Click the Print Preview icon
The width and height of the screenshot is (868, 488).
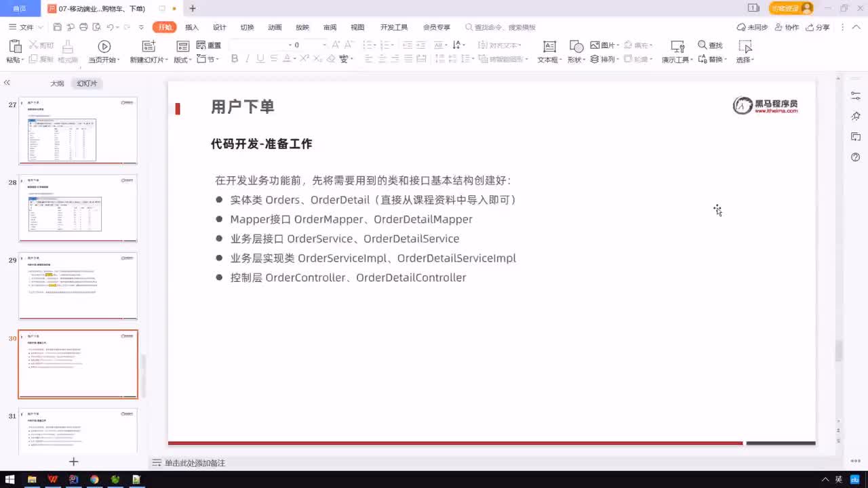[x=96, y=27]
